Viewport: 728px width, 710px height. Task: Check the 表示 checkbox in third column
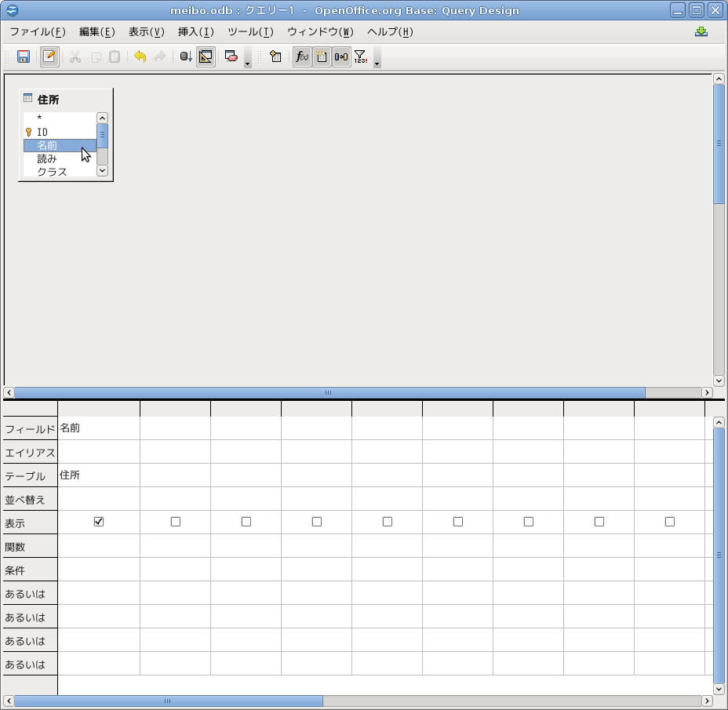click(246, 522)
